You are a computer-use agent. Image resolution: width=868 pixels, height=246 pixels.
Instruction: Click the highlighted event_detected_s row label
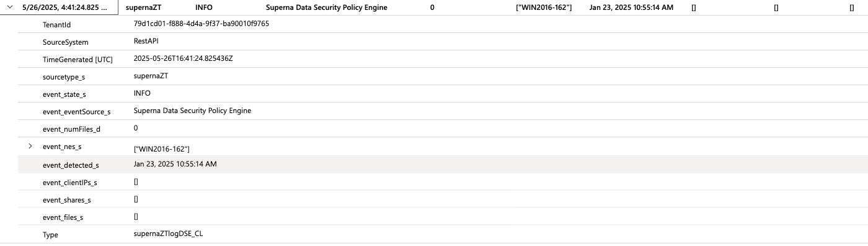(x=71, y=165)
